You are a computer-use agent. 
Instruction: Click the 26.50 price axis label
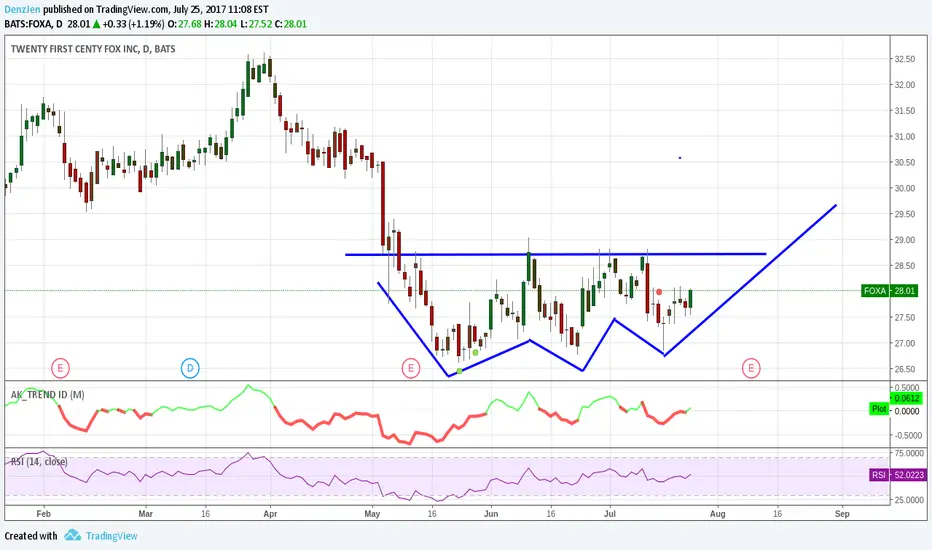point(905,369)
